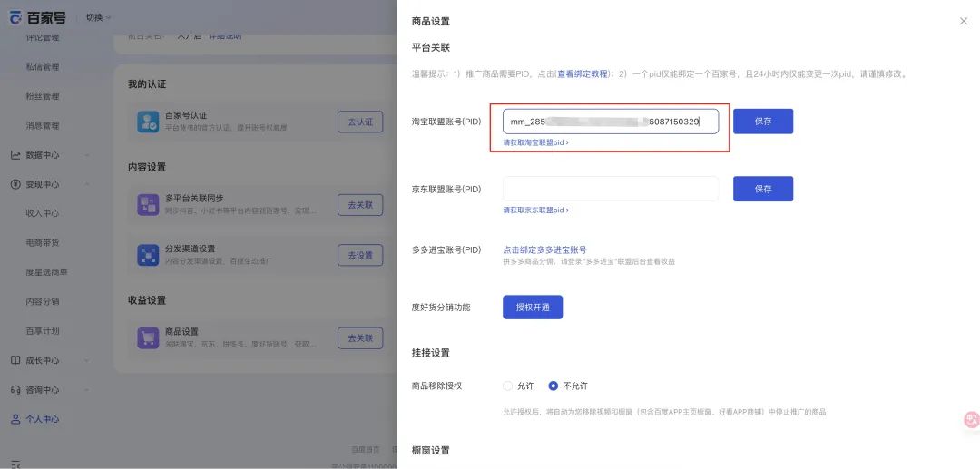Click the 咨询中心 headset icon
The width and height of the screenshot is (980, 469).
[x=15, y=390]
